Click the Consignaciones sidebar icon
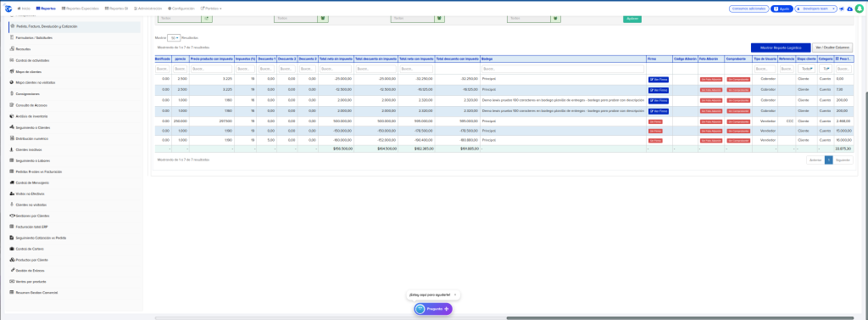 12,93
